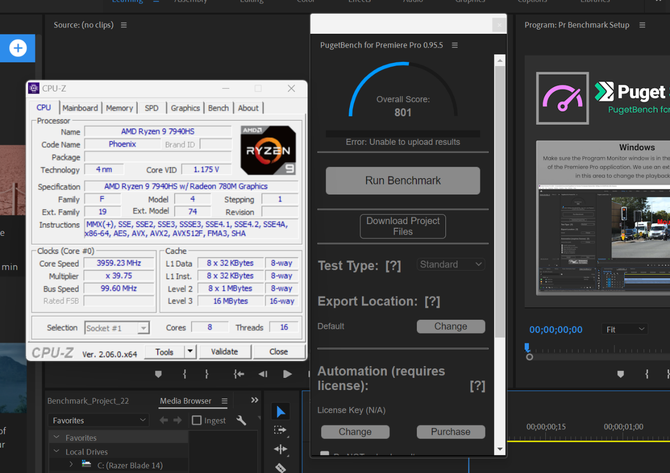Image resolution: width=670 pixels, height=473 pixels.
Task: Expand the C: (Razer Blade 14) drive
Action: (71, 465)
